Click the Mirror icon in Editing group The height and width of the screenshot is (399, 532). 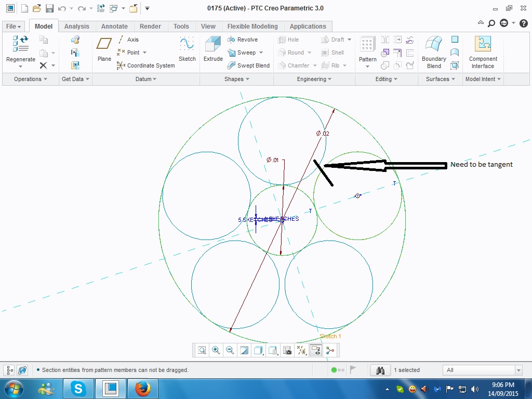pyautogui.click(x=385, y=39)
